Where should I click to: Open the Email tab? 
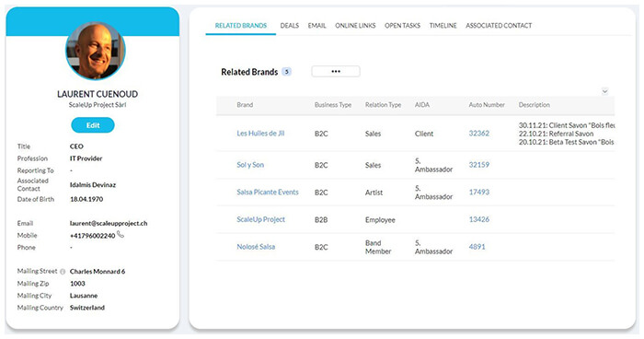pos(317,26)
